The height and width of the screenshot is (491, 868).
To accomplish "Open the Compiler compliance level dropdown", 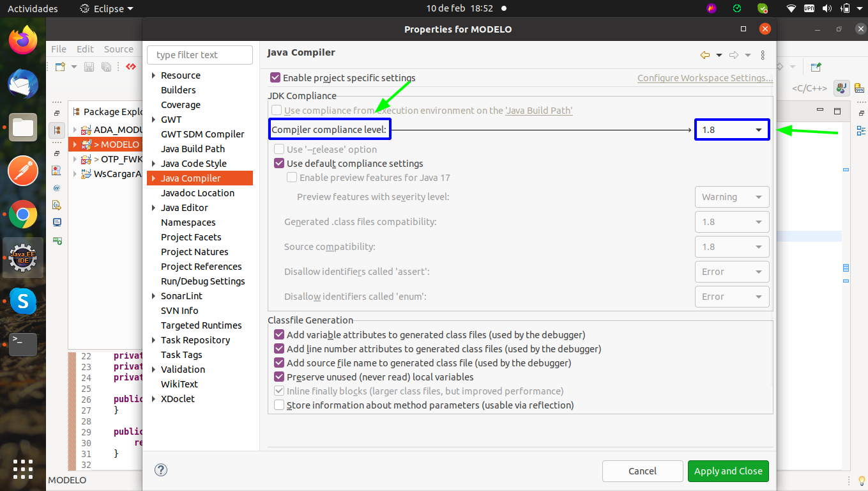I will pyautogui.click(x=732, y=130).
